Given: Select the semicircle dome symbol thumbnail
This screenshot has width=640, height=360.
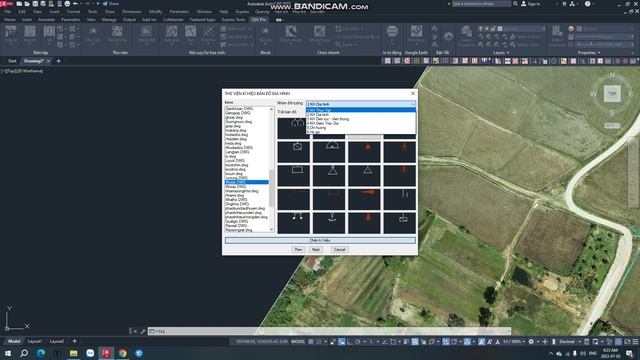Looking at the screenshot, I should coord(329,152).
